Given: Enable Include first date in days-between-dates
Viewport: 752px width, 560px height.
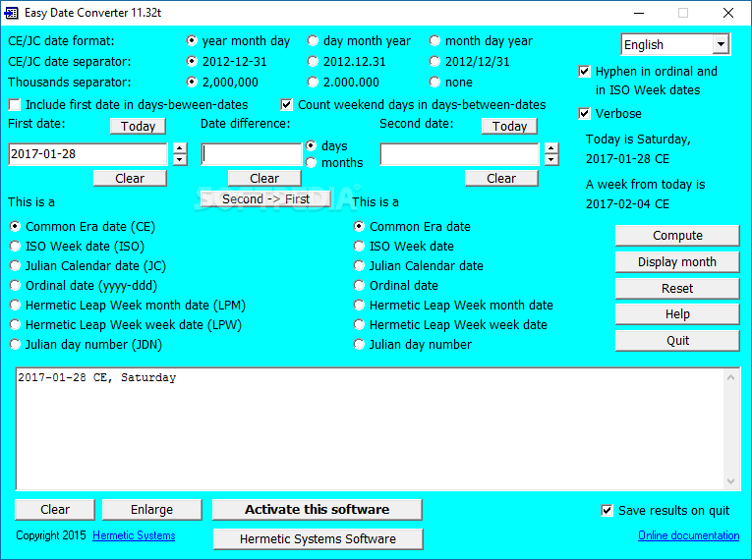Looking at the screenshot, I should [x=15, y=105].
